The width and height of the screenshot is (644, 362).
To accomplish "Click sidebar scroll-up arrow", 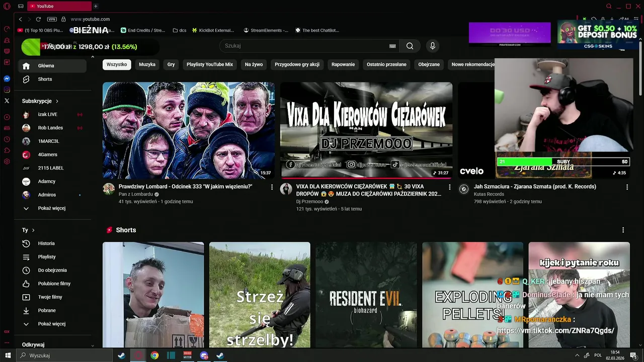I will [x=93, y=57].
